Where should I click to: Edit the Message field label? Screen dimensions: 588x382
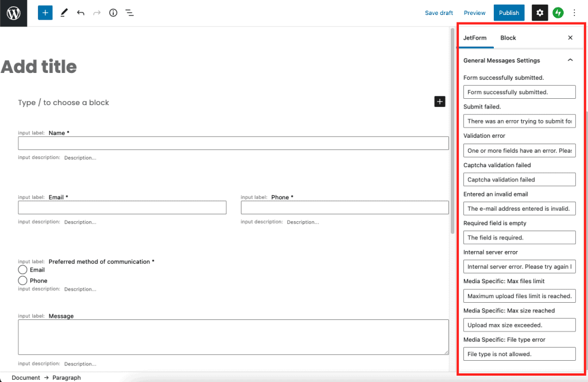pos(61,316)
